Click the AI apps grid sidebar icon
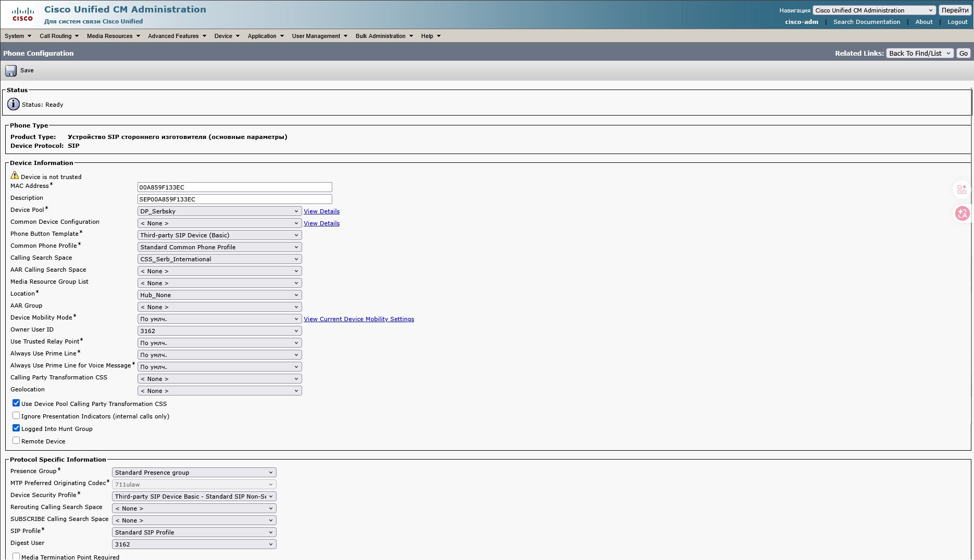Viewport: 974px width, 560px height. [962, 189]
